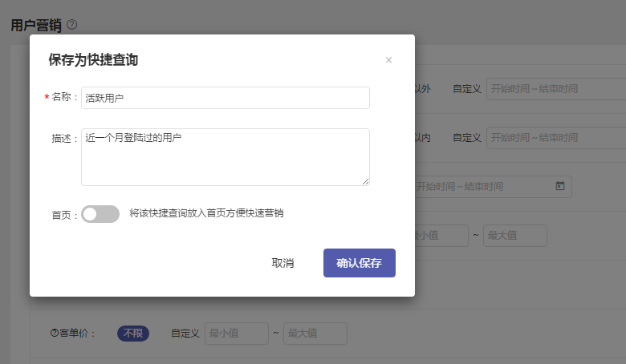
Task: Click 最大值 input in 客单价 row
Action: point(315,334)
